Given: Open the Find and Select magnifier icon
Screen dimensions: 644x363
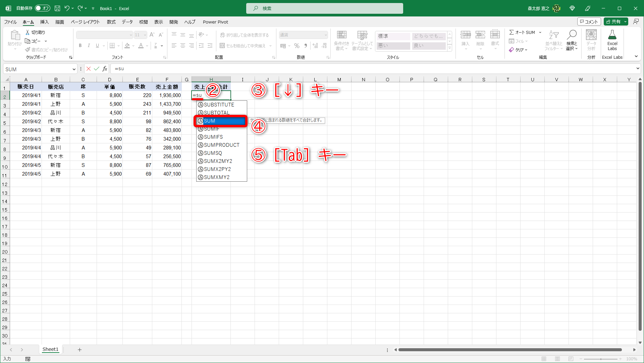Looking at the screenshot, I should pos(572,35).
